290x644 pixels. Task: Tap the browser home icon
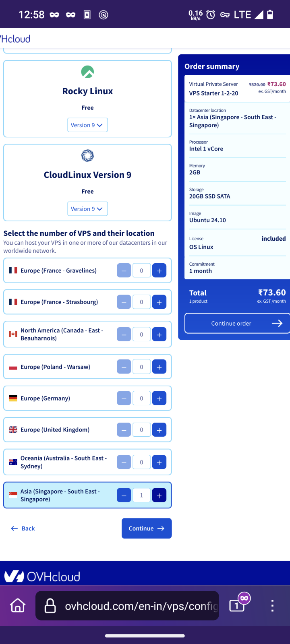18,605
